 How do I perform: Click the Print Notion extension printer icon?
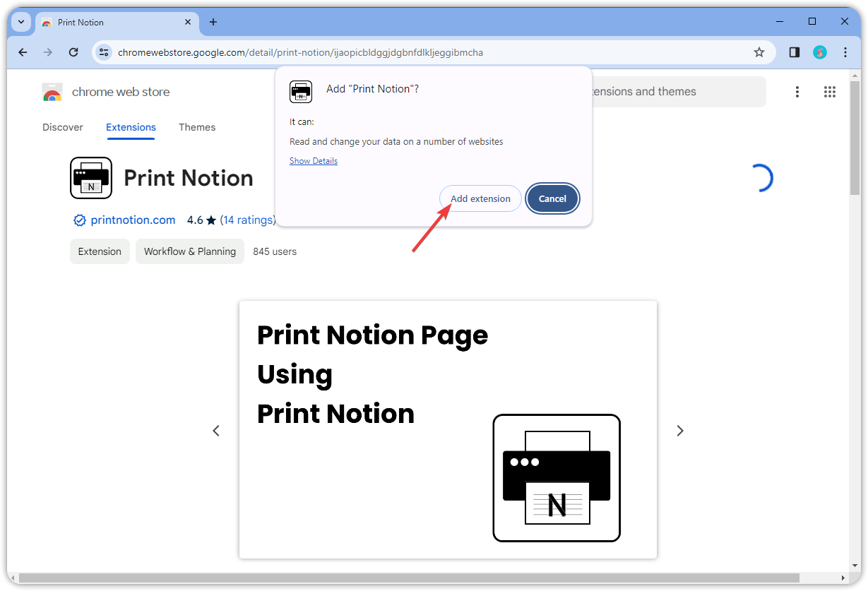click(91, 177)
